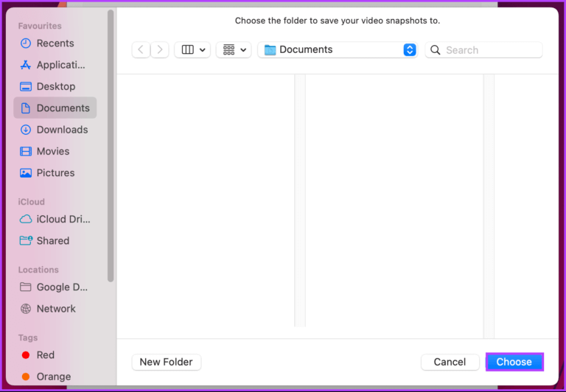Create a folder with New Folder
Image resolution: width=566 pixels, height=392 pixels.
(x=166, y=362)
